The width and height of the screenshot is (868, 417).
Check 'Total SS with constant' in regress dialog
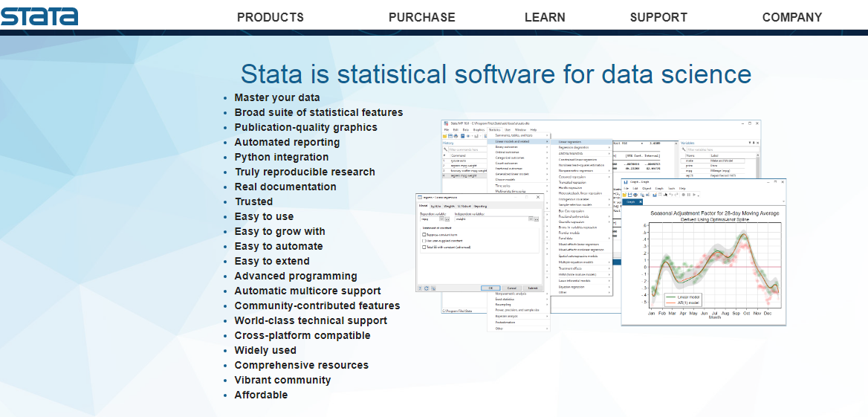pos(424,247)
